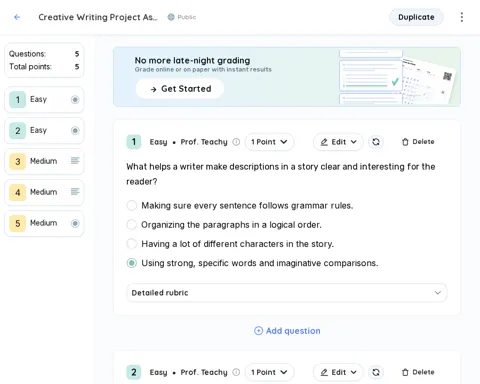480x384 pixels.
Task: Regenerate question 1 with the refresh icon
Action: pos(376,142)
